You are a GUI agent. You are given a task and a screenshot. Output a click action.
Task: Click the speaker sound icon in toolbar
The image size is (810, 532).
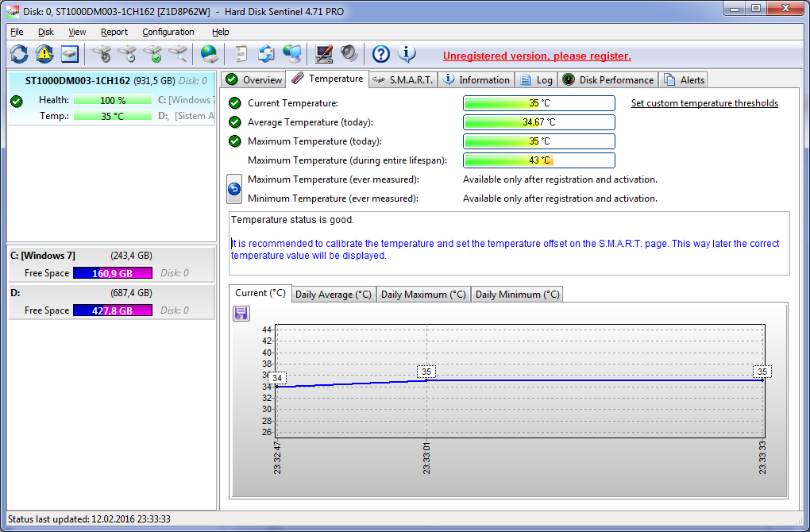pyautogui.click(x=349, y=54)
